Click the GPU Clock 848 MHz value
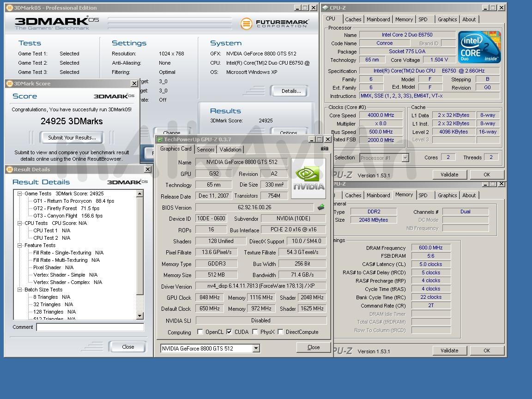This screenshot has width=532, height=399. [209, 297]
